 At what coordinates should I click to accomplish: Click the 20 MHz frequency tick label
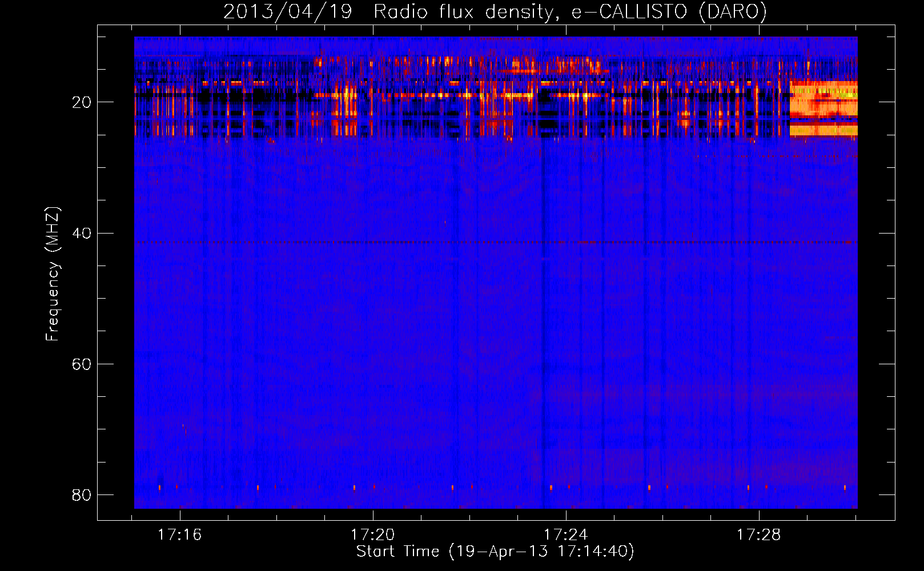tap(82, 103)
